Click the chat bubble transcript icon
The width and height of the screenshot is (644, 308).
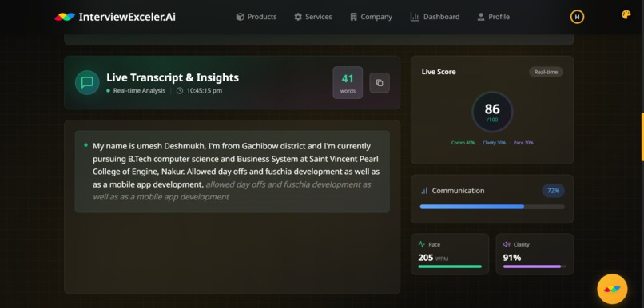[x=87, y=82]
